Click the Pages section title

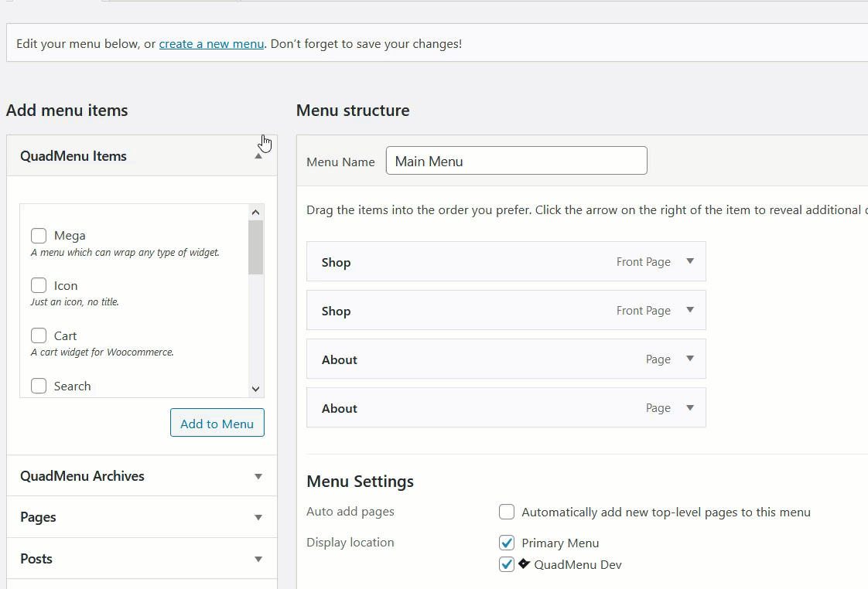38,517
